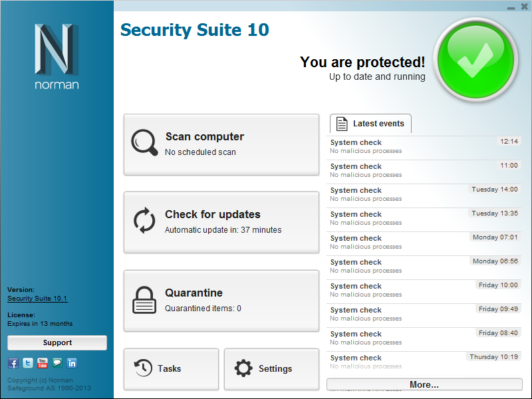Click the circular arrows update icon
This screenshot has width=532, height=399.
coord(144,221)
